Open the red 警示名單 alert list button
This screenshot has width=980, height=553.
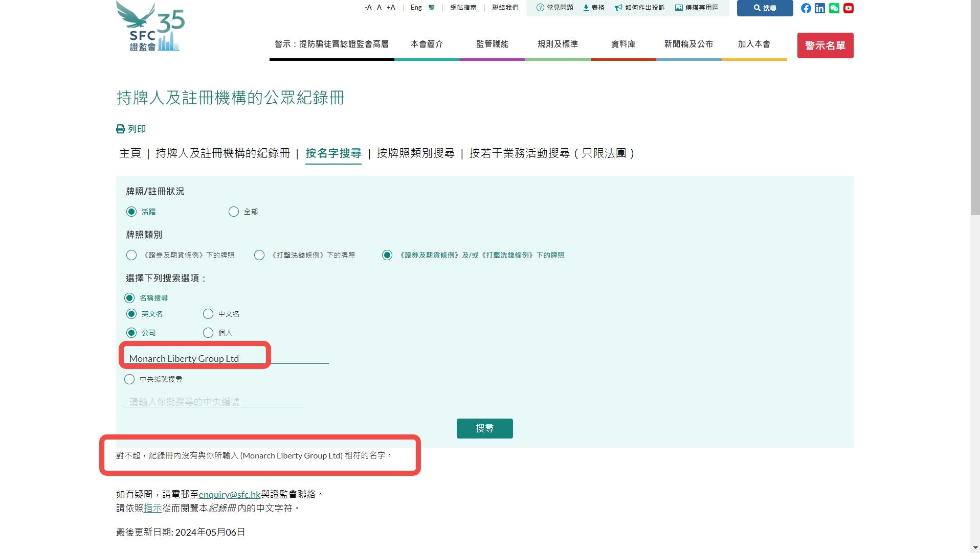pyautogui.click(x=825, y=45)
